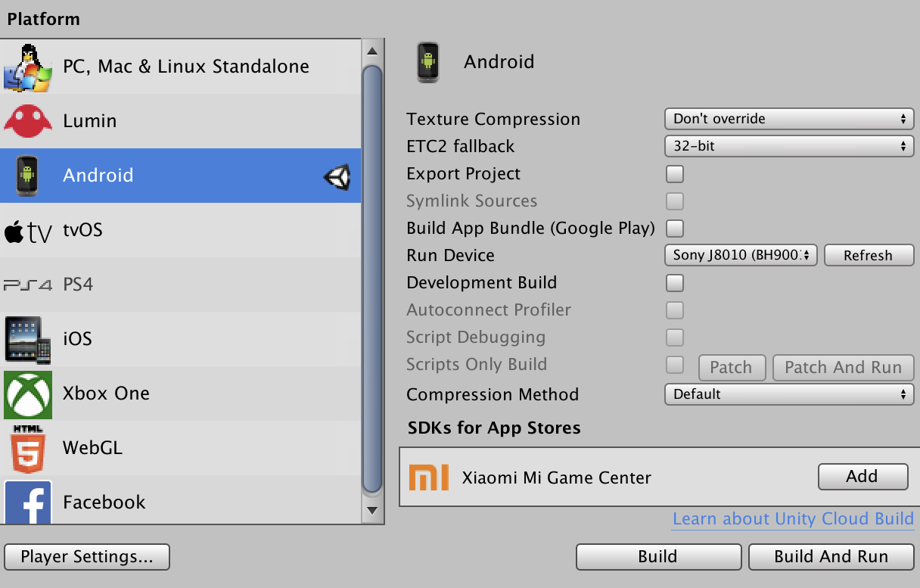The image size is (920, 588).
Task: Select the Xbox One platform row
Action: click(181, 394)
